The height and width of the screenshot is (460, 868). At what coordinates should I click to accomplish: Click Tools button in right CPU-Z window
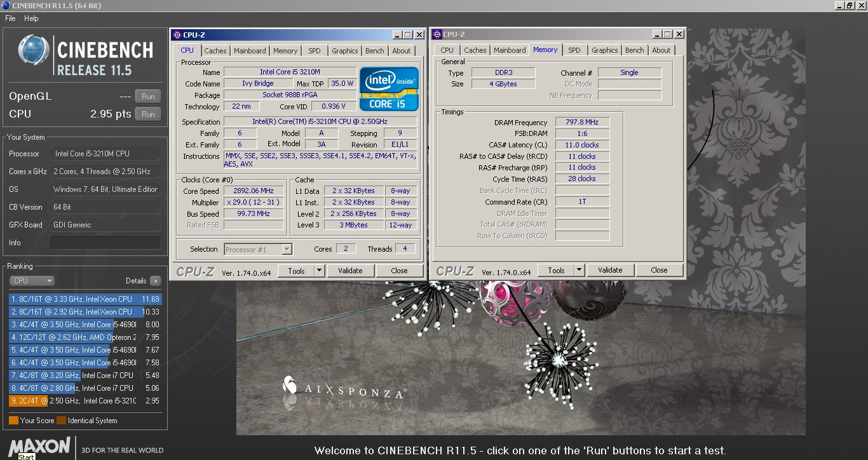pyautogui.click(x=557, y=270)
